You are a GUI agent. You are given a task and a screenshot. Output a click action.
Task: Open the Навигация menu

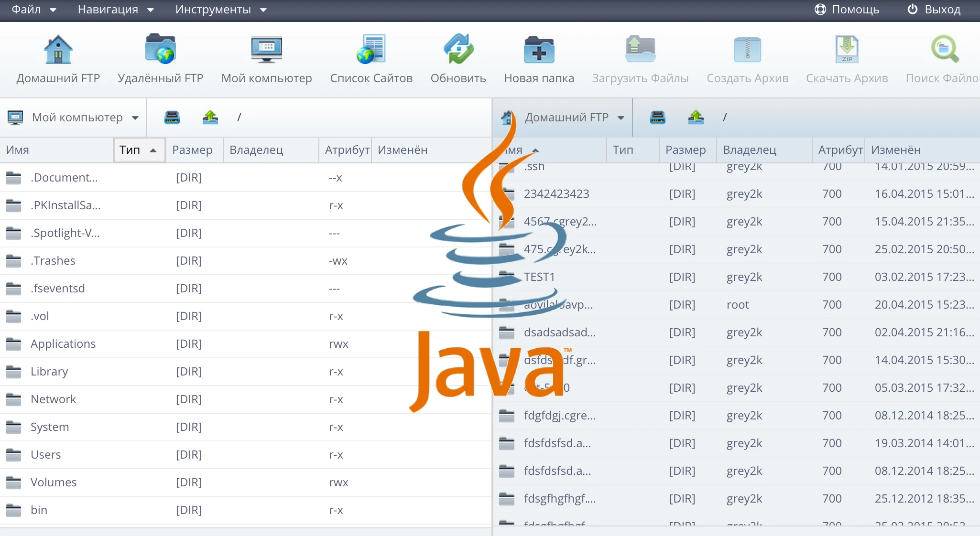click(x=115, y=10)
